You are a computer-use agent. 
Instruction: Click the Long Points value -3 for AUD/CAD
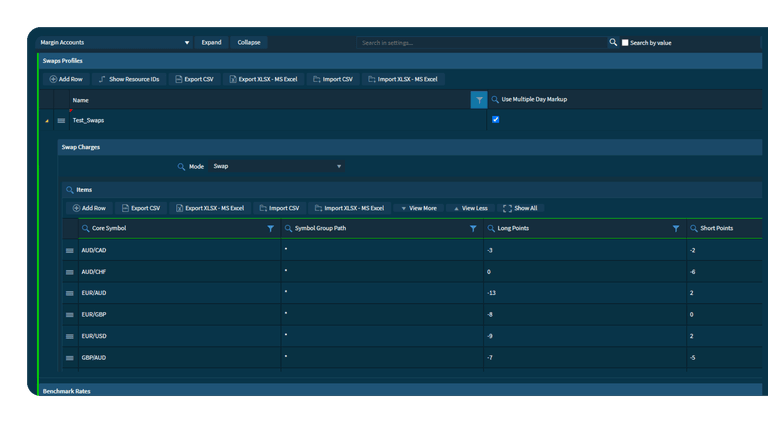tap(490, 250)
